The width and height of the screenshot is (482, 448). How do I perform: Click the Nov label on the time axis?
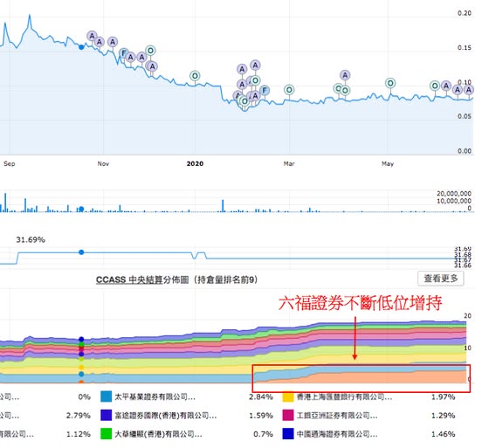pyautogui.click(x=103, y=163)
